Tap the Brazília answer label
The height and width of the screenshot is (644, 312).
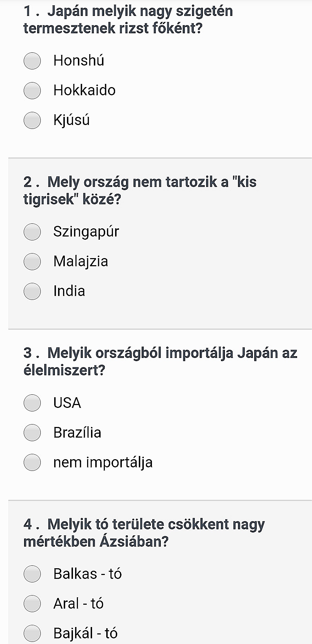click(x=77, y=433)
